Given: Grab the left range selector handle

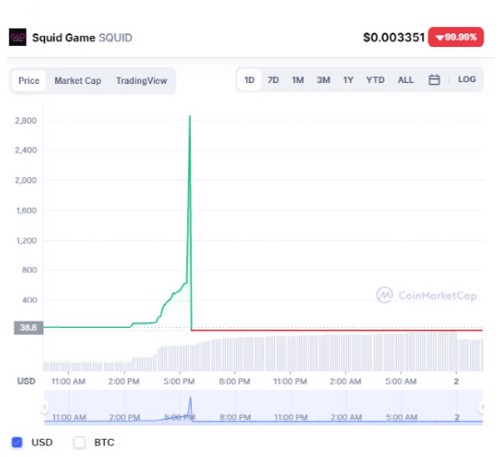Looking at the screenshot, I should (44, 407).
